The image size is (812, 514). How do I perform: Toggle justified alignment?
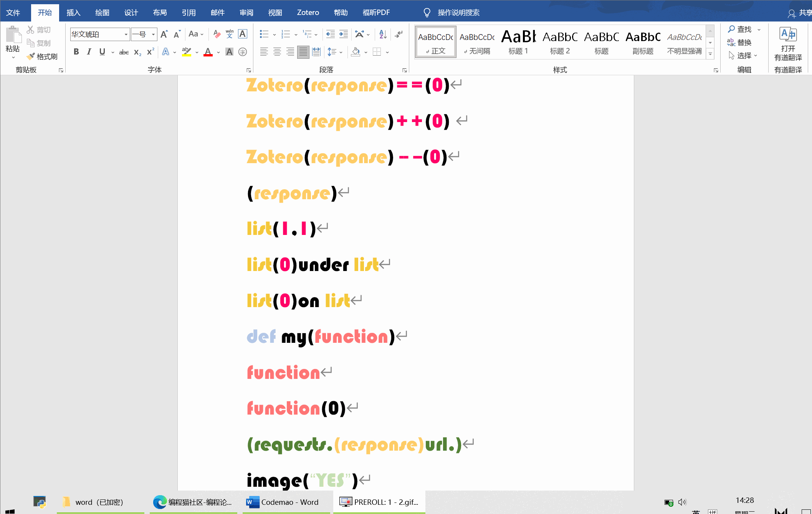coord(303,52)
